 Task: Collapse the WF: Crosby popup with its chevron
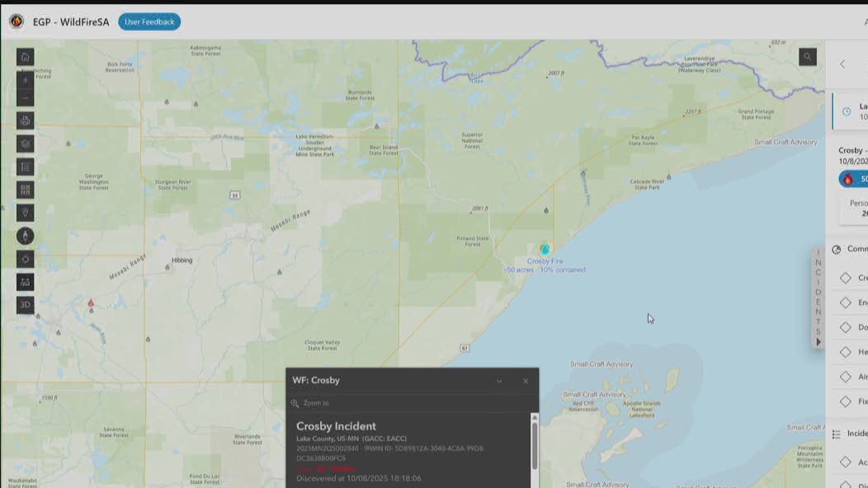click(499, 381)
